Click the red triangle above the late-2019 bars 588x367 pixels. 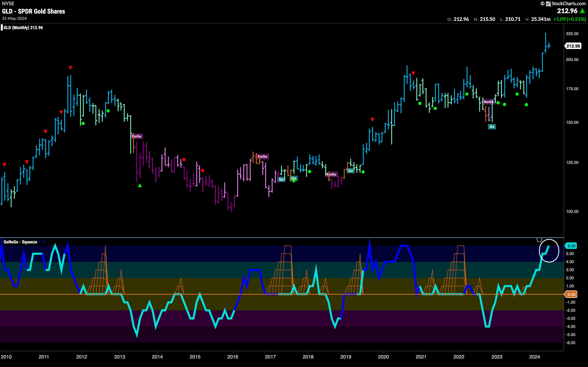coord(372,120)
